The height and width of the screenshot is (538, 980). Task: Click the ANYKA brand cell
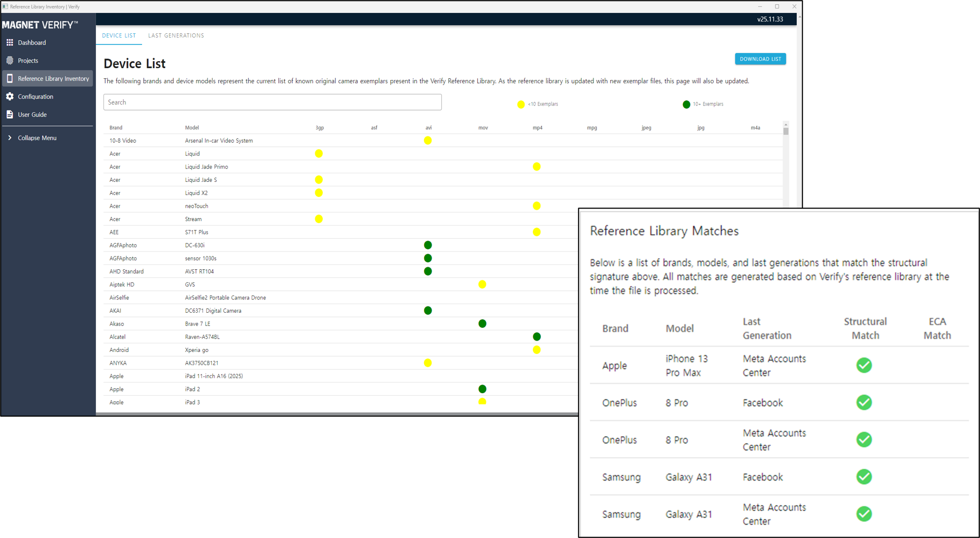coord(118,363)
